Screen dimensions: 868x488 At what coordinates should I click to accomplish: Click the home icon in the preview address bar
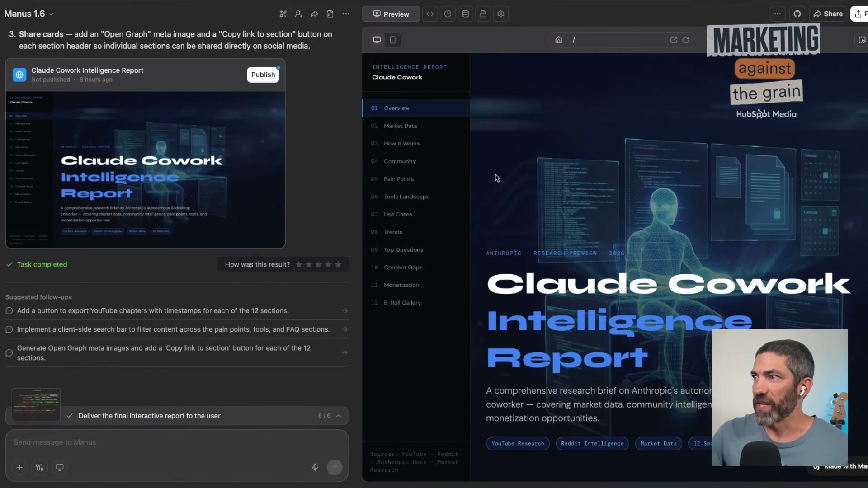559,40
